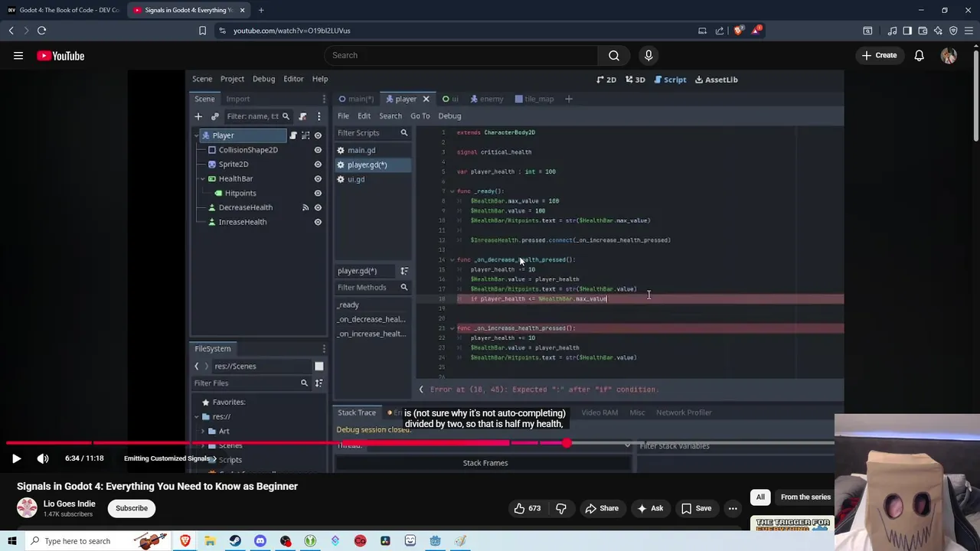This screenshot has height=551, width=980.
Task: Open Steam from the Windows taskbar
Action: tap(235, 541)
